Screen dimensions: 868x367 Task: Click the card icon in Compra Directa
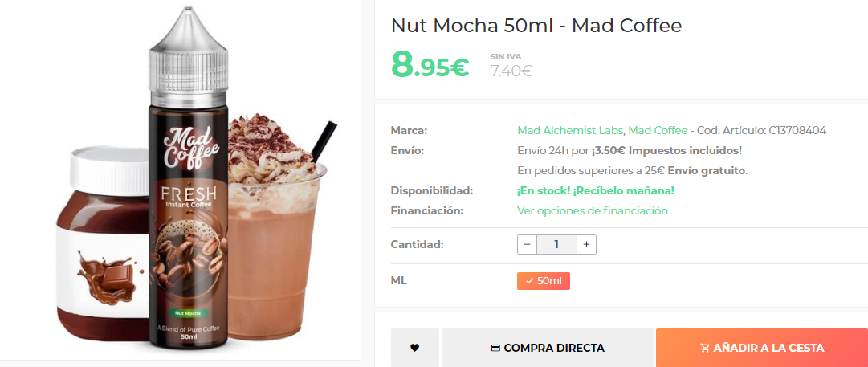tap(495, 349)
